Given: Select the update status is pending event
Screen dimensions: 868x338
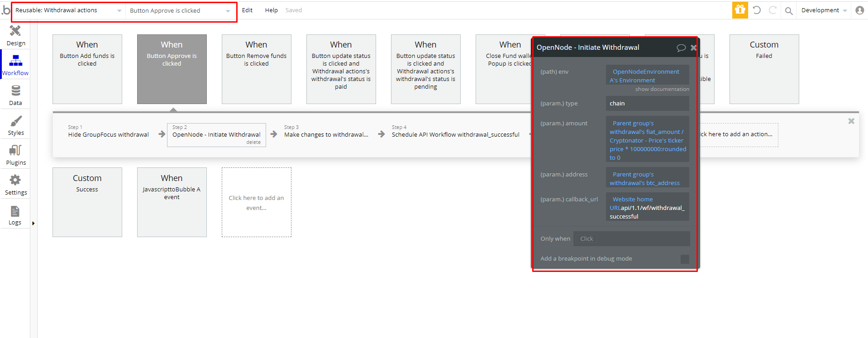Looking at the screenshot, I should pos(426,69).
